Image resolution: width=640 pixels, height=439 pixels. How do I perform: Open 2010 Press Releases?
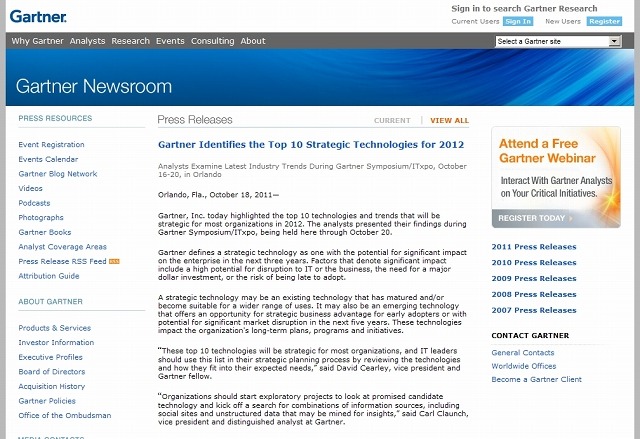(534, 262)
